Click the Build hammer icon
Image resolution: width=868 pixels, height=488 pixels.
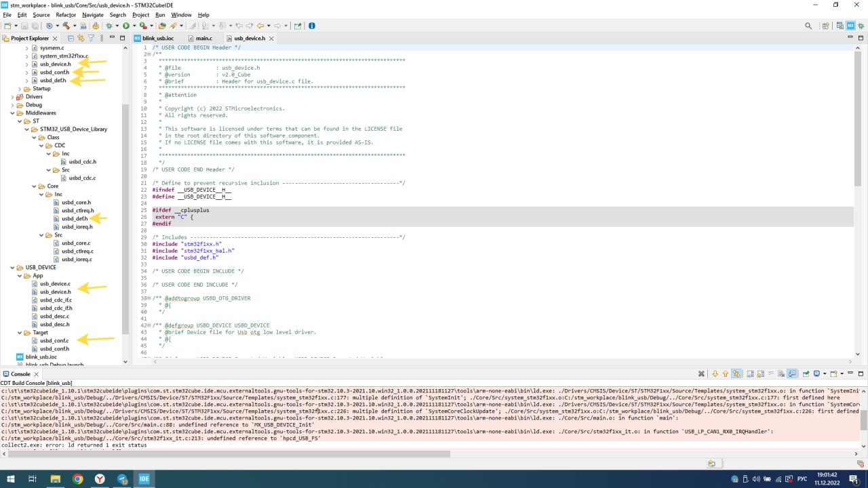[66, 26]
